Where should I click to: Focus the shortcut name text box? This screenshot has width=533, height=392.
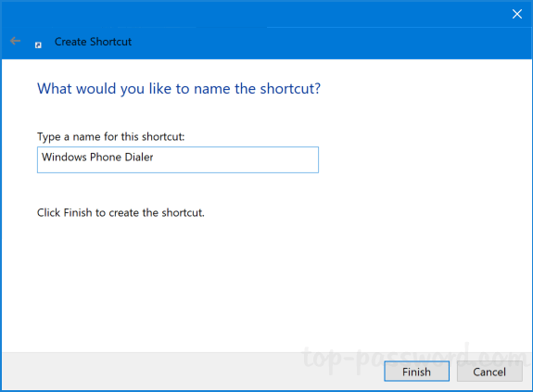coord(178,160)
